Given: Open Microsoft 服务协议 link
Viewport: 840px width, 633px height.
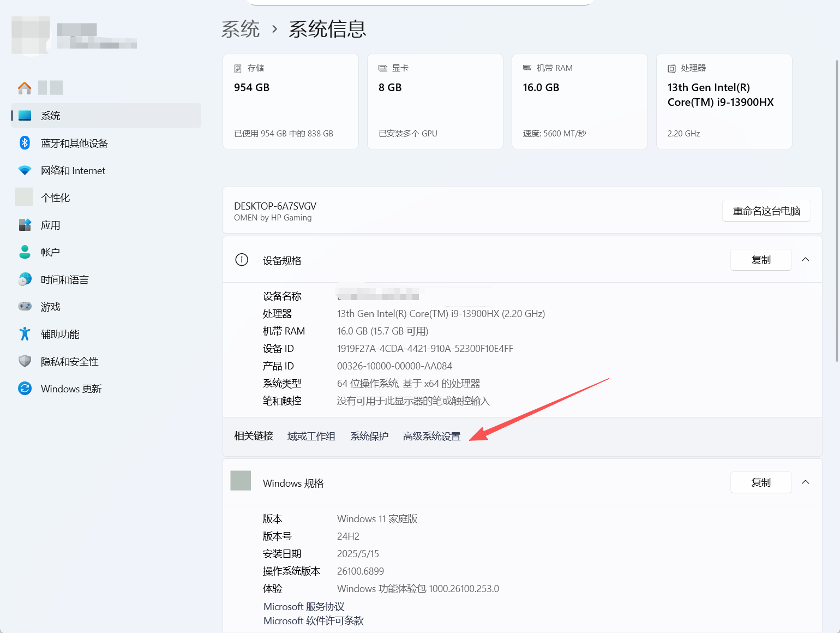Looking at the screenshot, I should click(304, 607).
